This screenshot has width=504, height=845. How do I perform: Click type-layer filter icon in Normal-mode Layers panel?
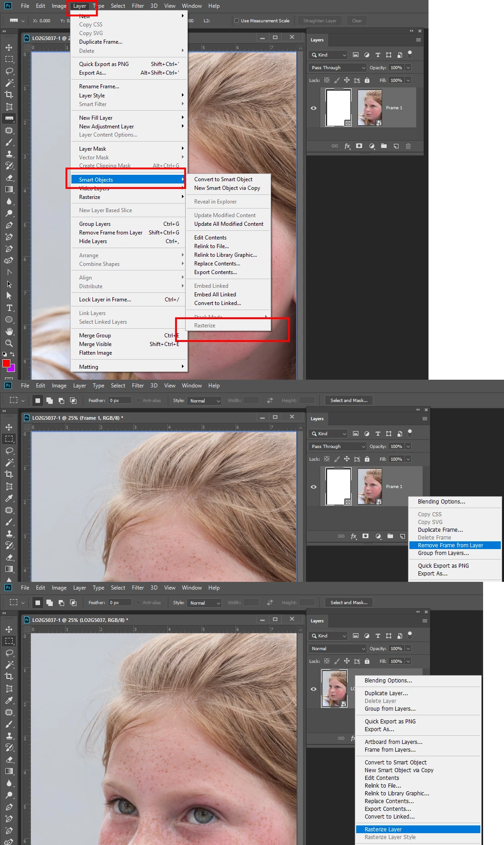378,636
